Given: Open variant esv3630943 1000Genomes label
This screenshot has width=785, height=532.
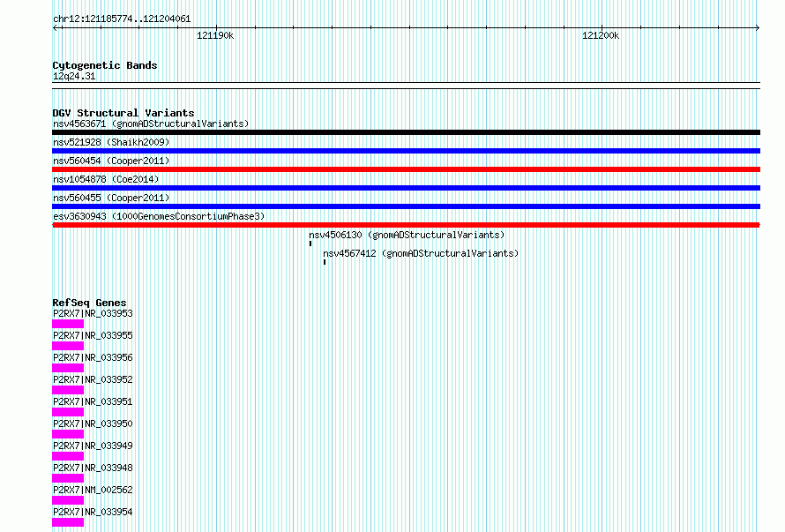Looking at the screenshot, I should tap(159, 216).
